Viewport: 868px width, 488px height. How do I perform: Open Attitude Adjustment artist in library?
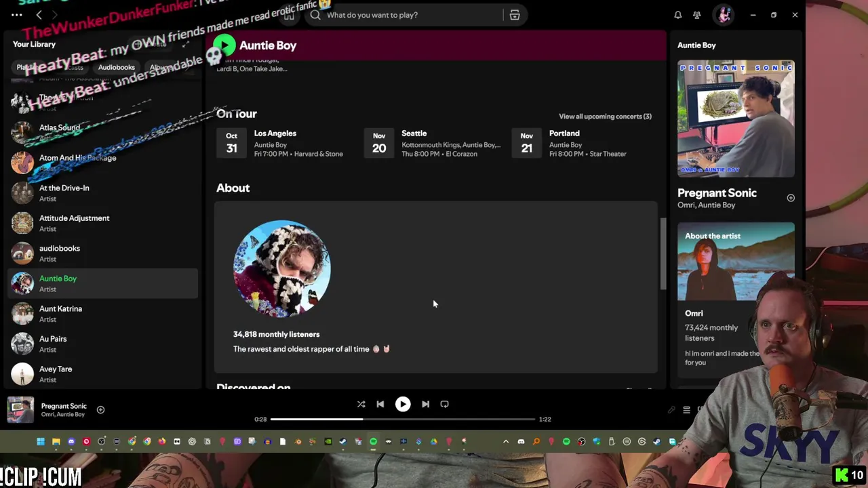[103, 223]
